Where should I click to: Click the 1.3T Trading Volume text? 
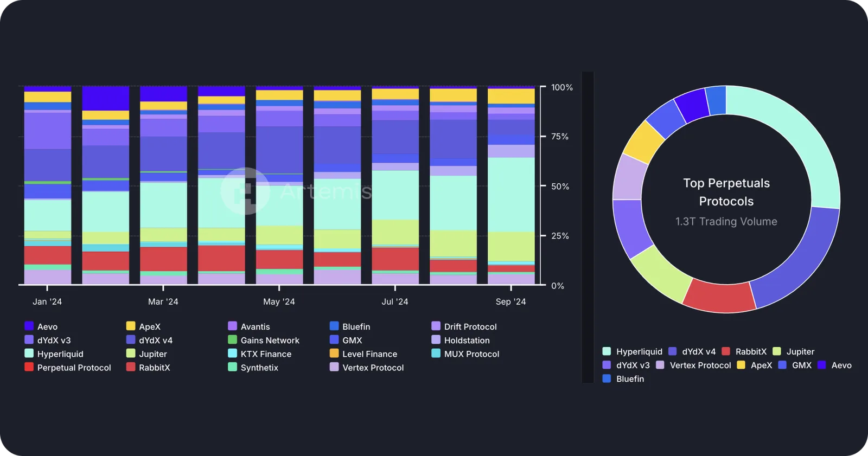click(726, 221)
